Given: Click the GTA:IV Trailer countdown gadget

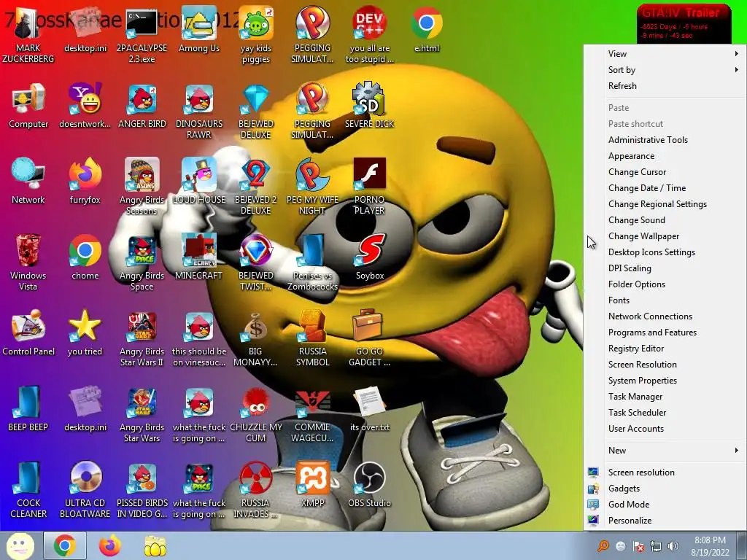Looking at the screenshot, I should (x=684, y=24).
